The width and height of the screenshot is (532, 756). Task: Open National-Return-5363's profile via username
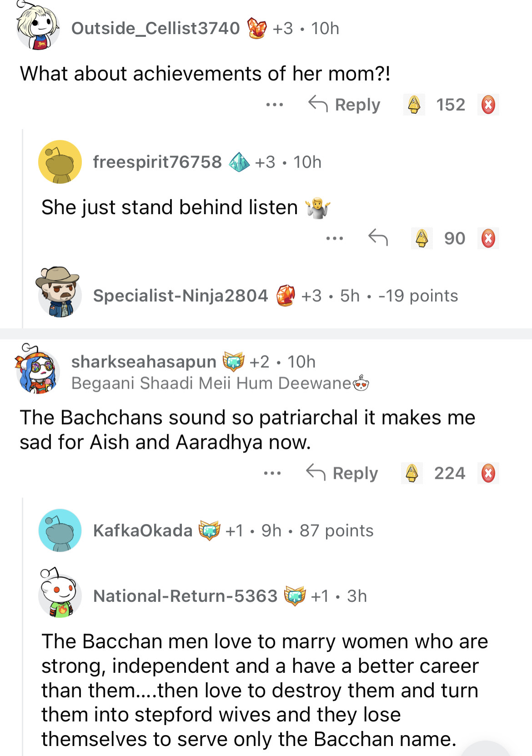coord(185,596)
